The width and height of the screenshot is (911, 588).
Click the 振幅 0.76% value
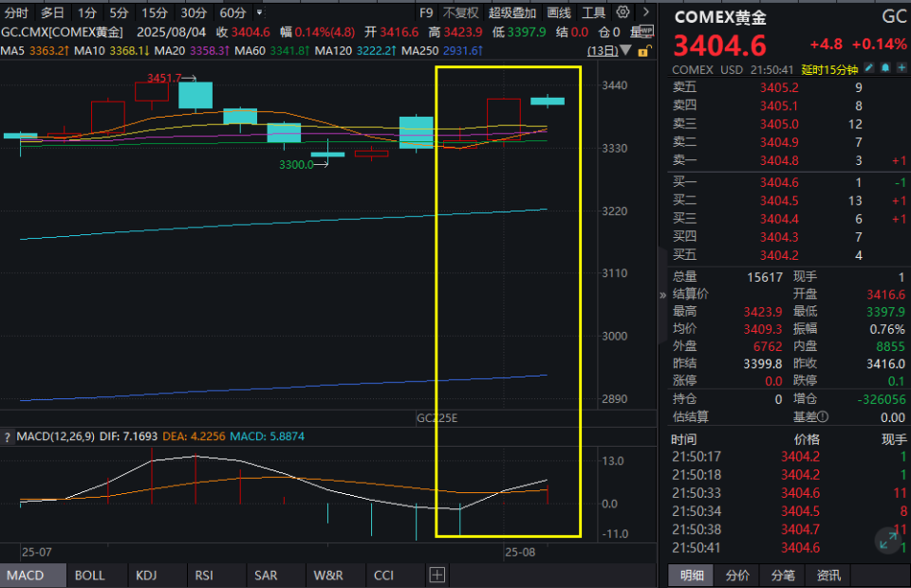(887, 330)
